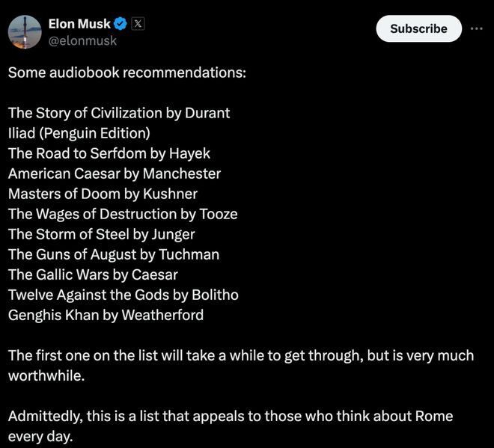Click 'American Caesar by Manchester' line

[x=115, y=174]
